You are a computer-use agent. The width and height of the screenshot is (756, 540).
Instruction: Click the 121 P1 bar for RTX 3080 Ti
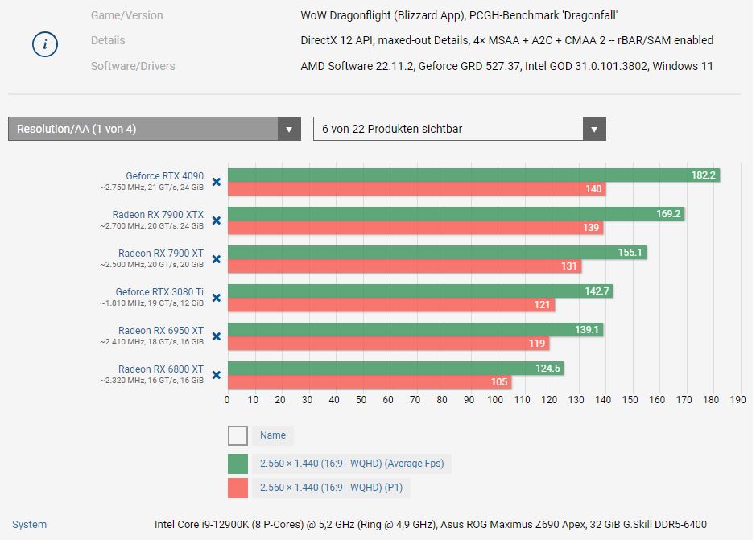pos(391,305)
